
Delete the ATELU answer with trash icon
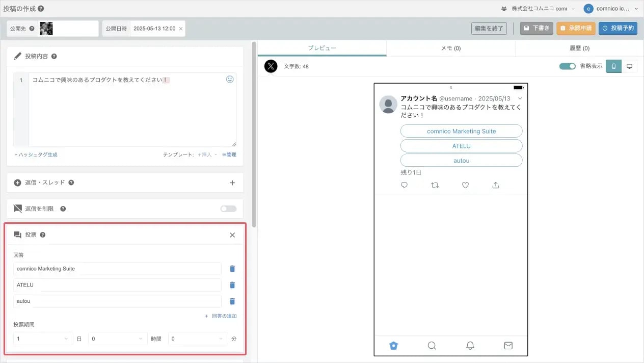(x=232, y=285)
